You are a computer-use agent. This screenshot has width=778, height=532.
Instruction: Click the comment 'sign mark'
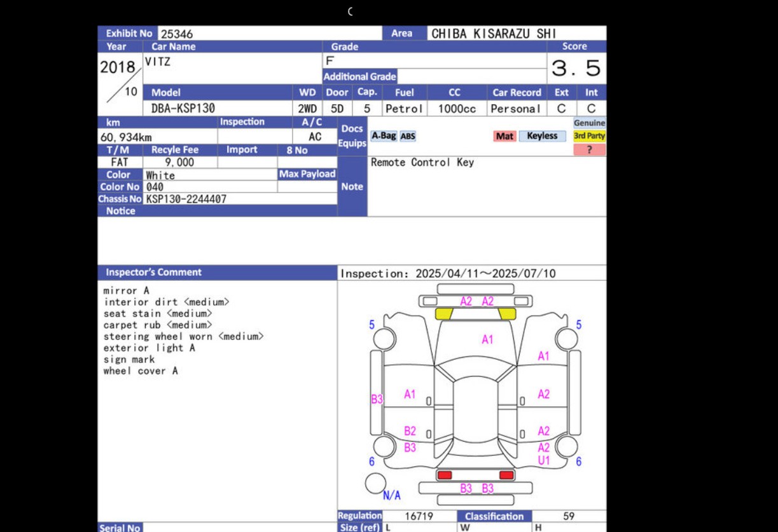click(x=129, y=359)
